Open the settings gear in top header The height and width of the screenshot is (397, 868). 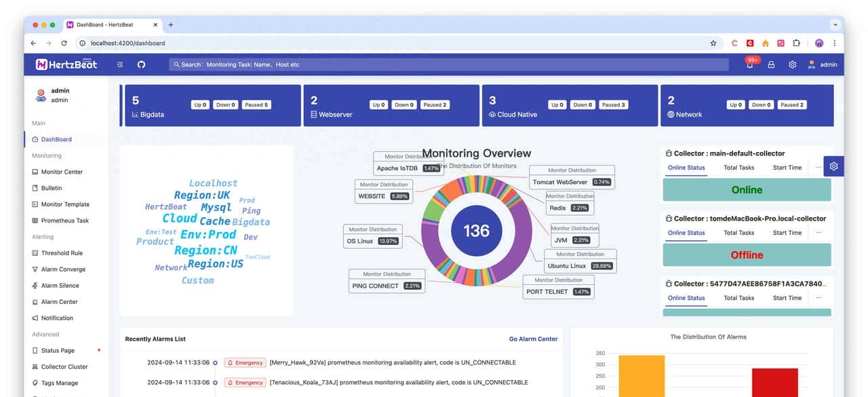[792, 64]
